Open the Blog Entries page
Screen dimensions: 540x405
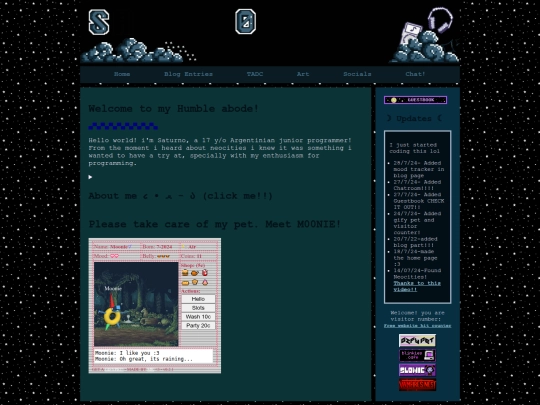pos(188,74)
